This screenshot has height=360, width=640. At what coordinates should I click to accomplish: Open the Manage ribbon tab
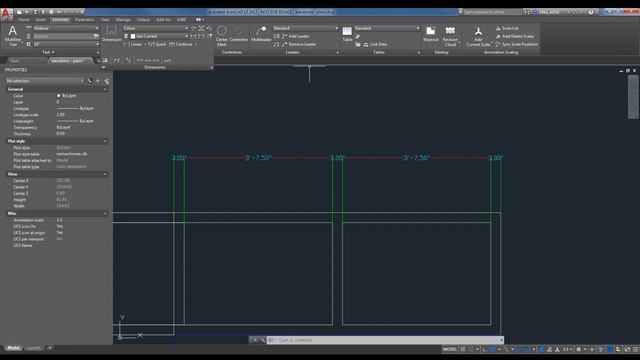point(123,20)
